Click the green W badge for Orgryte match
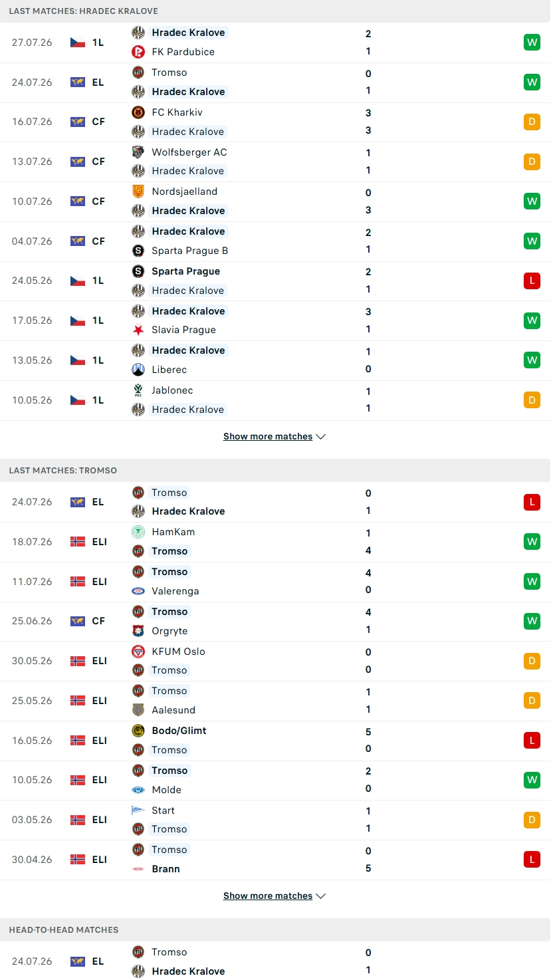 [x=532, y=621]
